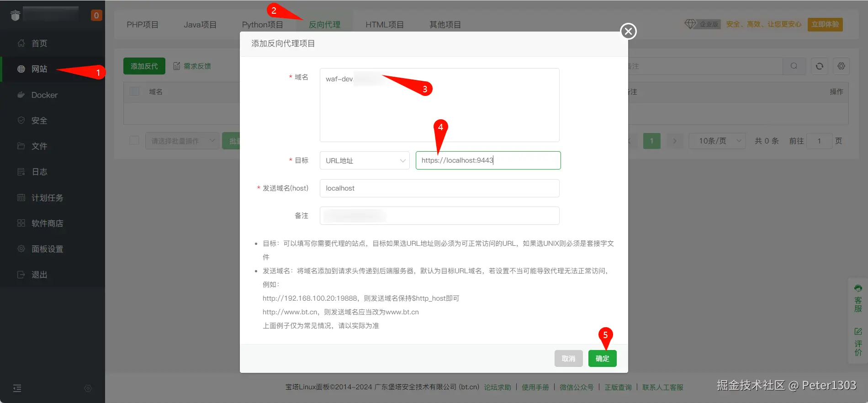Toggle the checkbox beside batch operation dropdown
Image resolution: width=868 pixels, height=403 pixels.
[134, 140]
